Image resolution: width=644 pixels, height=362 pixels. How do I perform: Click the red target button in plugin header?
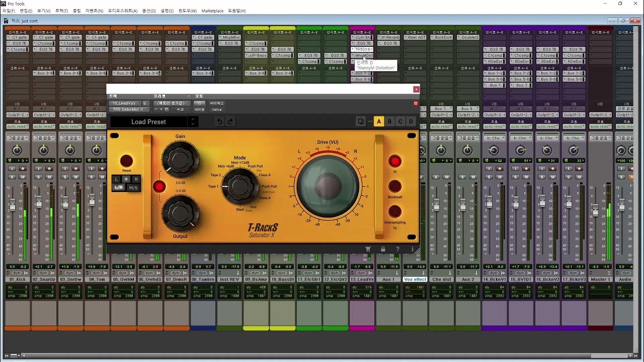pyautogui.click(x=416, y=103)
